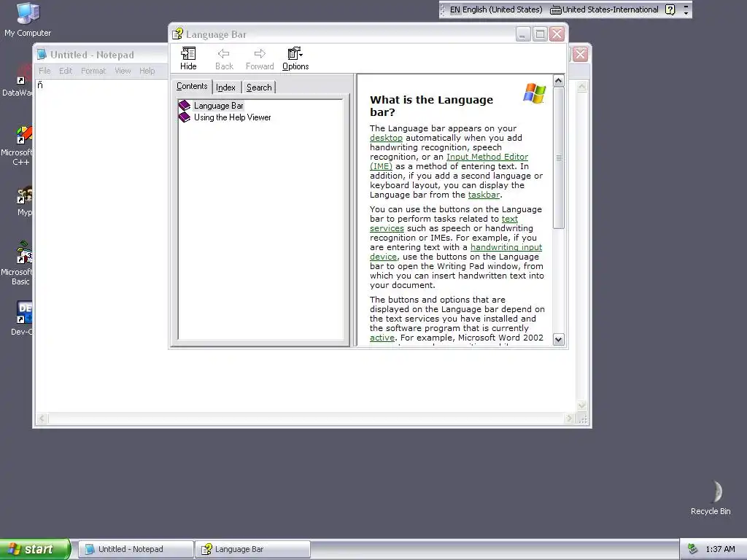Follow the taskbar glossary link

point(484,195)
